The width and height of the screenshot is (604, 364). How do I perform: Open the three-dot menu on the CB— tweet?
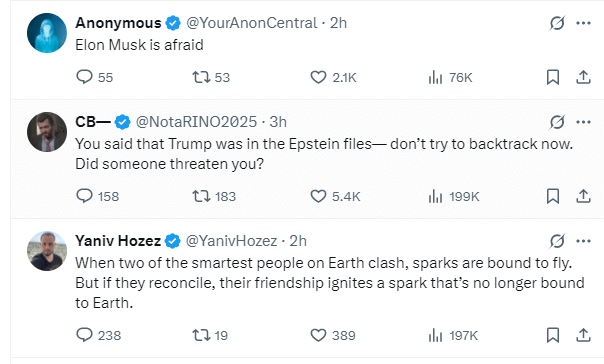583,122
